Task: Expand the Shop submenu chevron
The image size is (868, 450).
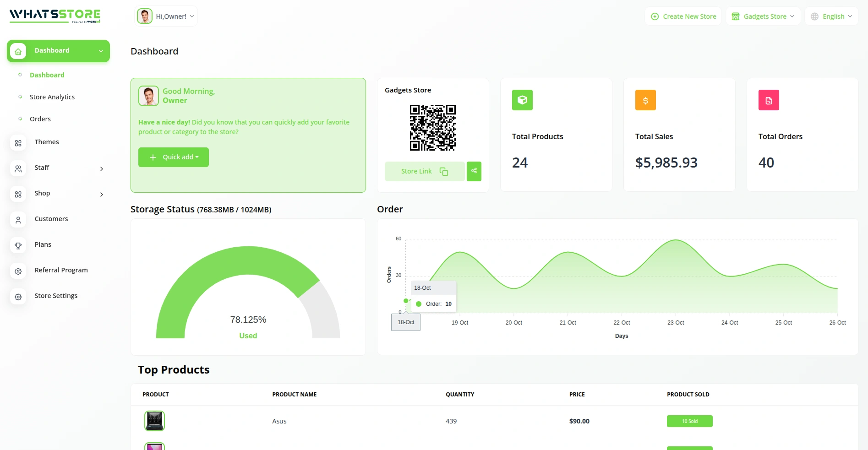Action: coord(101,195)
